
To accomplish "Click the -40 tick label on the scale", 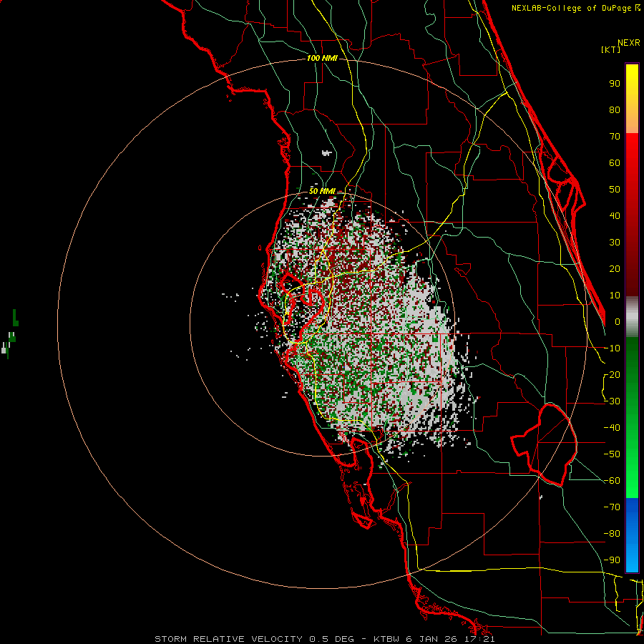I will pos(612,428).
